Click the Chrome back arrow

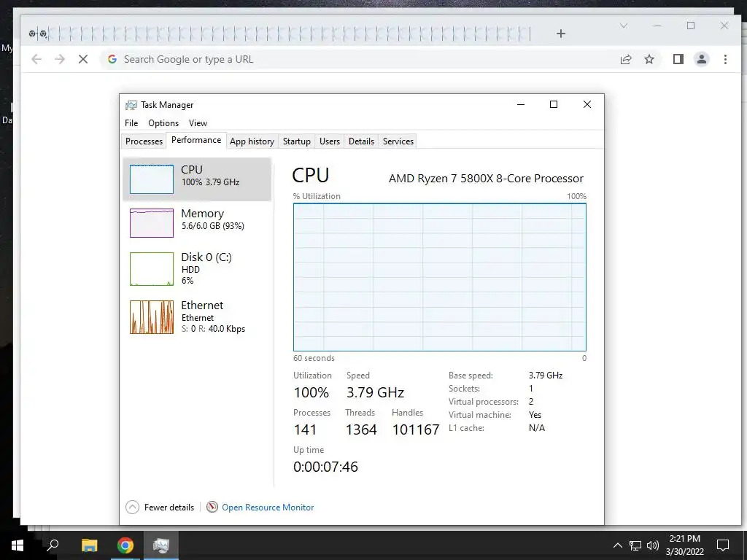(x=36, y=59)
